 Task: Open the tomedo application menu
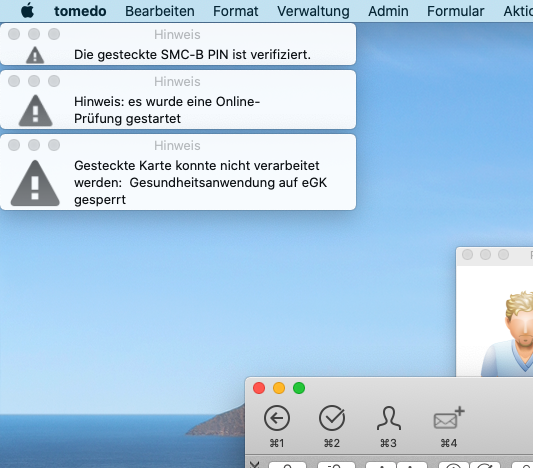(80, 11)
